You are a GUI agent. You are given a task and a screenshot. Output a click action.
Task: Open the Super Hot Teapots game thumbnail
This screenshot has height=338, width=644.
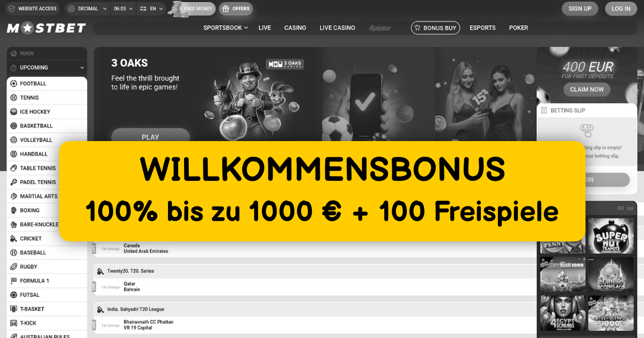(x=611, y=236)
